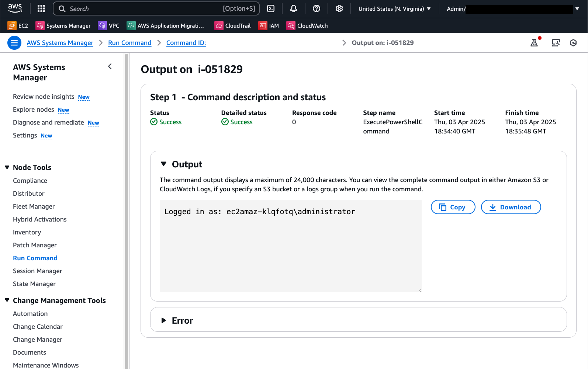The image size is (588, 369).
Task: Click the hexagon icon in breadcrumb bar
Action: click(x=573, y=43)
